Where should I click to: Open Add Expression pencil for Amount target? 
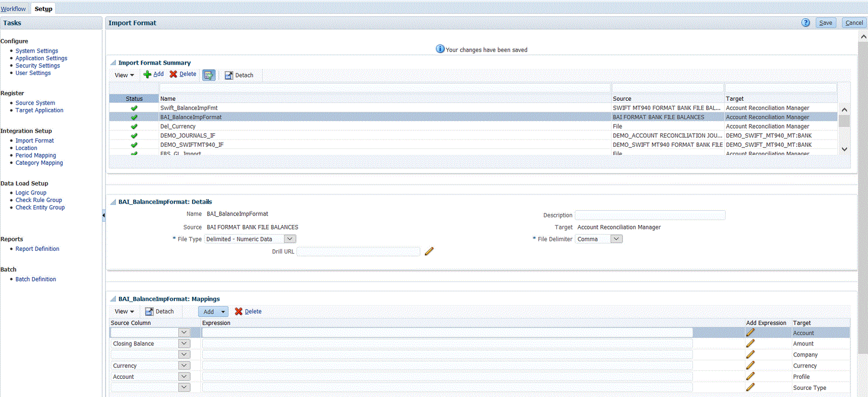(x=750, y=343)
